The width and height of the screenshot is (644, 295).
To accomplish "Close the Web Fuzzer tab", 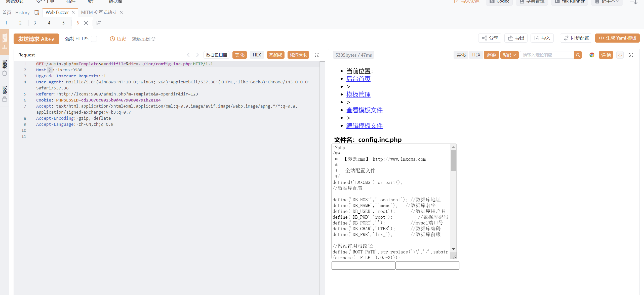I will click(73, 12).
